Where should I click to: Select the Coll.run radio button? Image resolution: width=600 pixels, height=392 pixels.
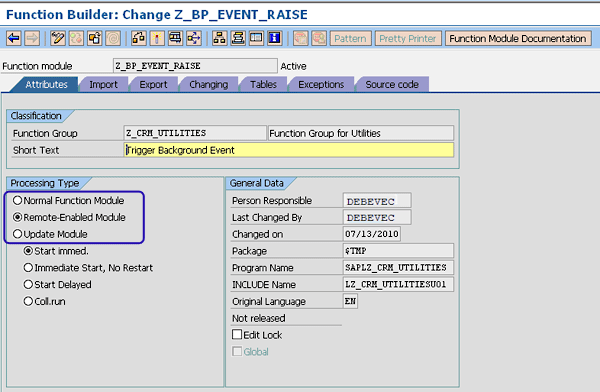tap(28, 301)
